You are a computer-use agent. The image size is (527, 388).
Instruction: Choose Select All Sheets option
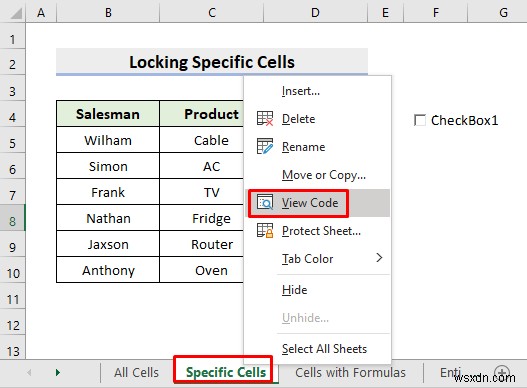pyautogui.click(x=318, y=349)
